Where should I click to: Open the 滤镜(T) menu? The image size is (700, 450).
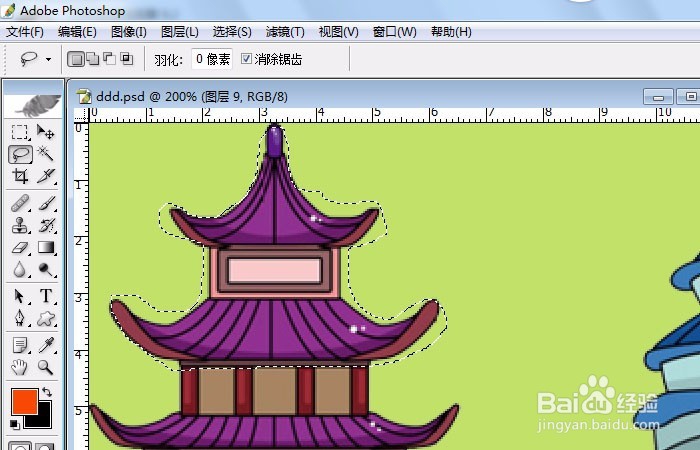tap(285, 32)
